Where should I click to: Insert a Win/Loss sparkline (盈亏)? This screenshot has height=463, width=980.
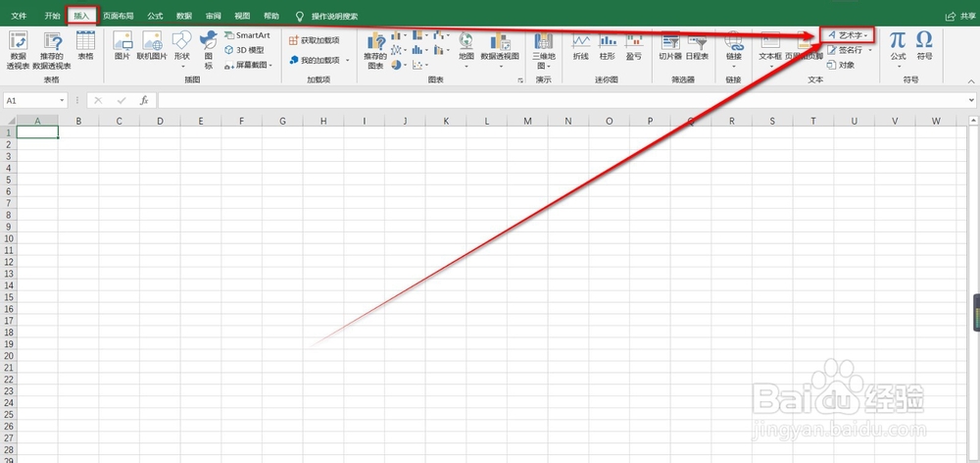point(634,45)
